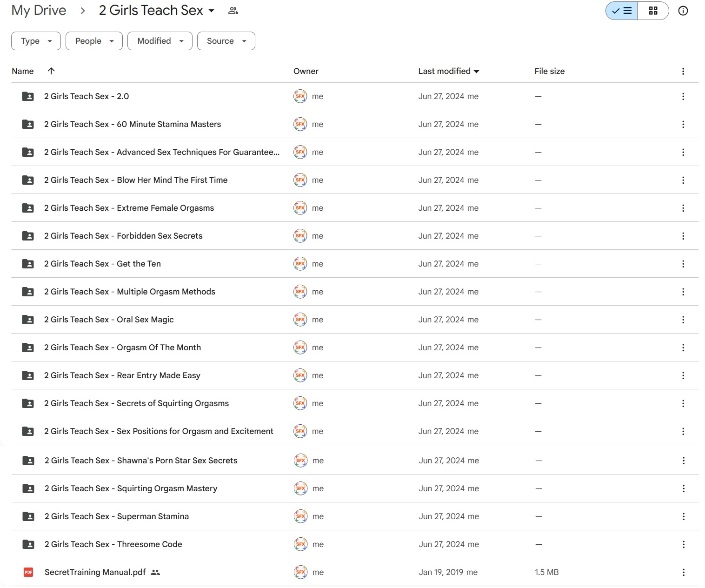Expand the Modified filter dropdown
Image resolution: width=705 pixels, height=588 pixels.
click(x=160, y=41)
